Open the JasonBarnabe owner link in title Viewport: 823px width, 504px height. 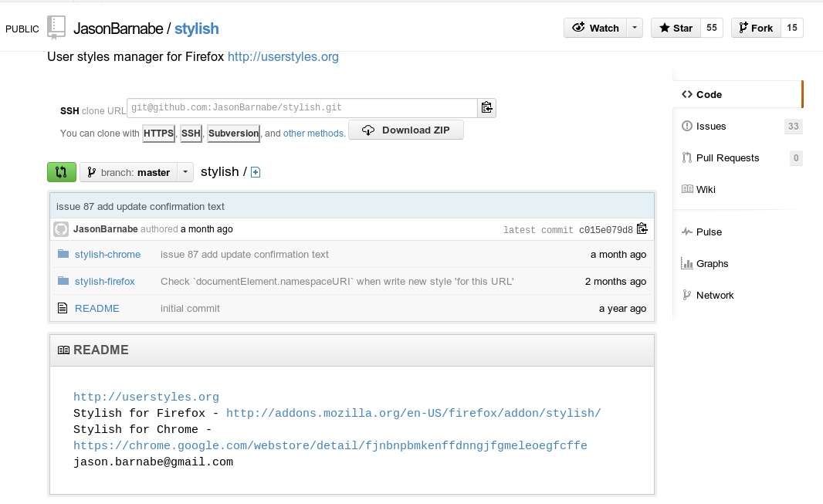(118, 29)
